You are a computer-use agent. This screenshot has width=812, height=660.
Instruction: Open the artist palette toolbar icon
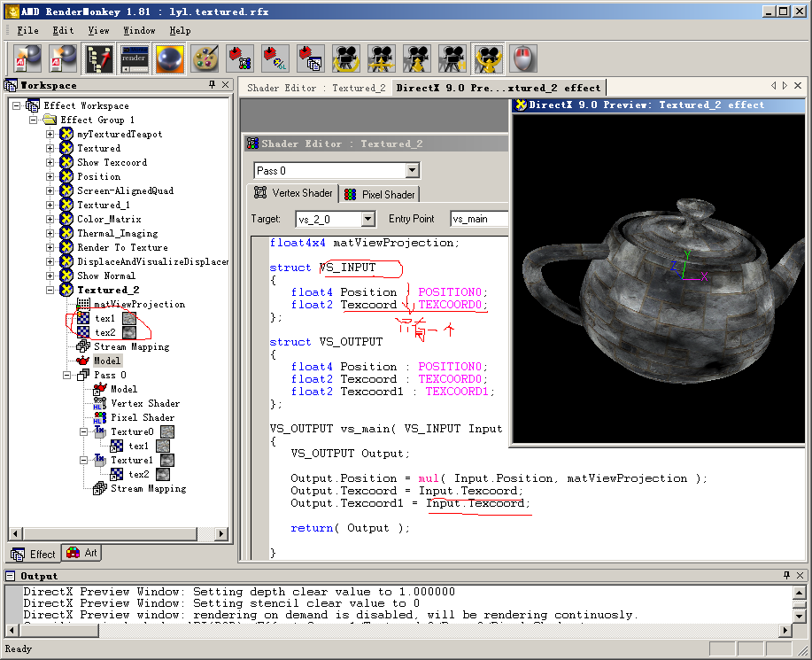pos(205,58)
